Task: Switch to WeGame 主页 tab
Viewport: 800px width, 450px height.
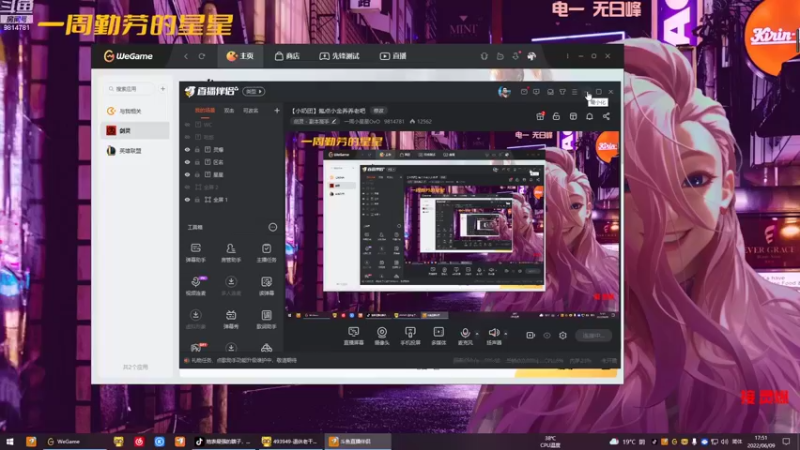Action: [240, 56]
